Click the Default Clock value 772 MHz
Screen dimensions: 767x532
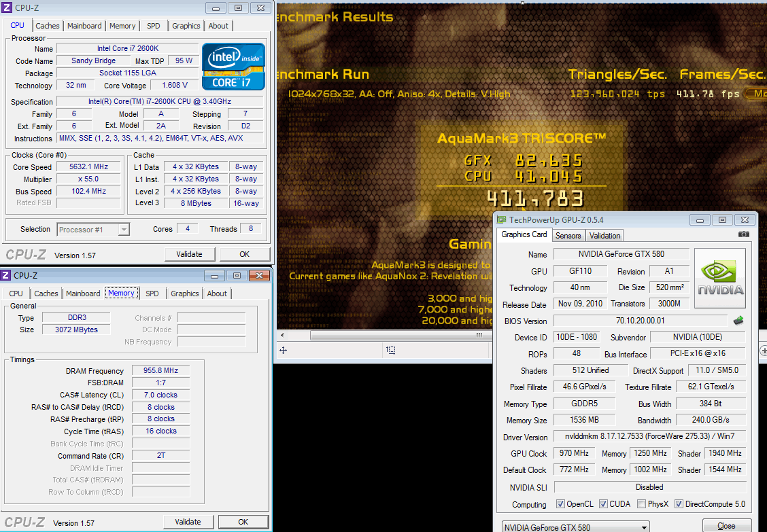(575, 469)
